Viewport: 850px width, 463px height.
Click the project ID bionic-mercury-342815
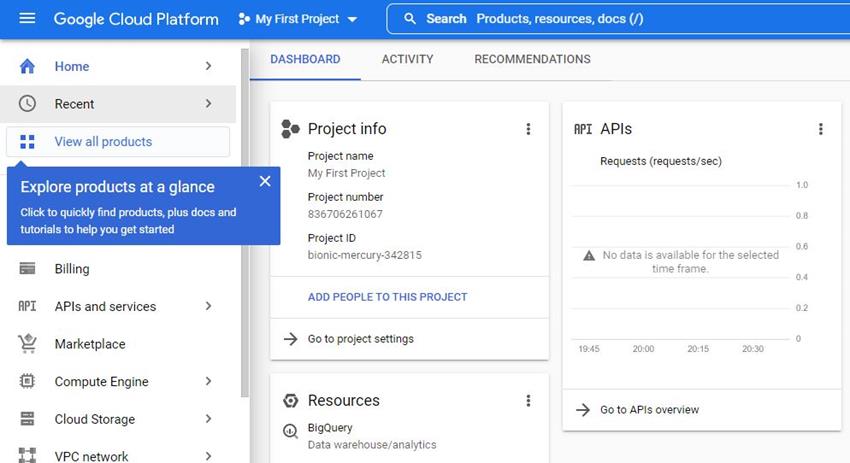pyautogui.click(x=365, y=255)
